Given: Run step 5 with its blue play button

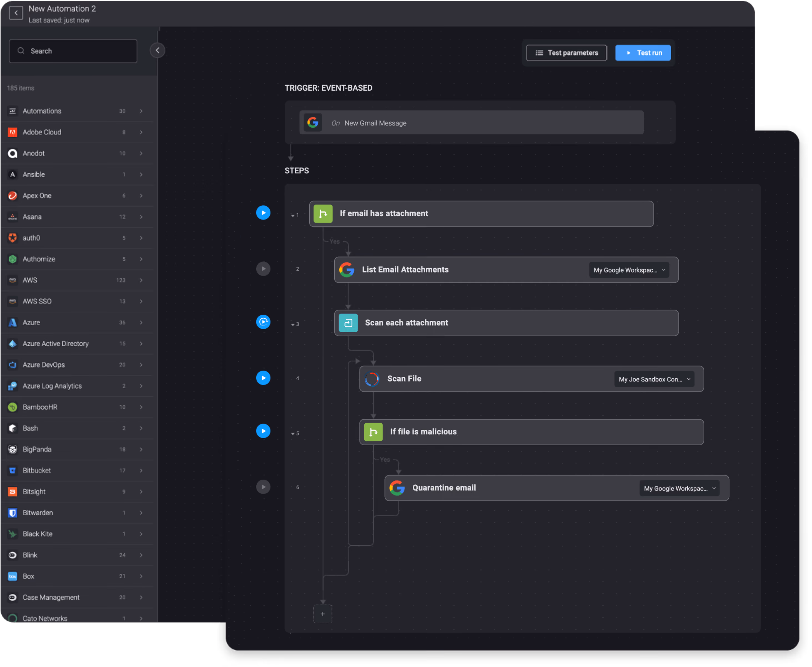Looking at the screenshot, I should pos(264,431).
